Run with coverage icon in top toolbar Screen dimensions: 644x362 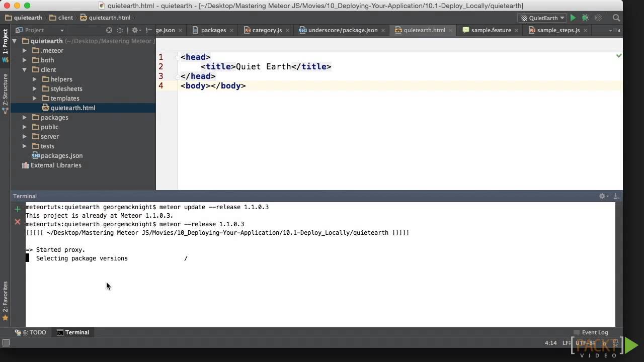click(598, 18)
